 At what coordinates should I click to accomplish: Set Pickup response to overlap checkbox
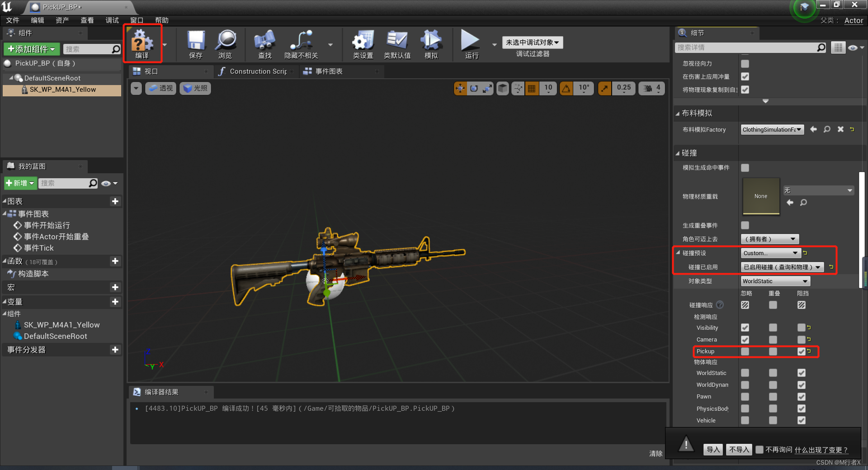pos(773,351)
